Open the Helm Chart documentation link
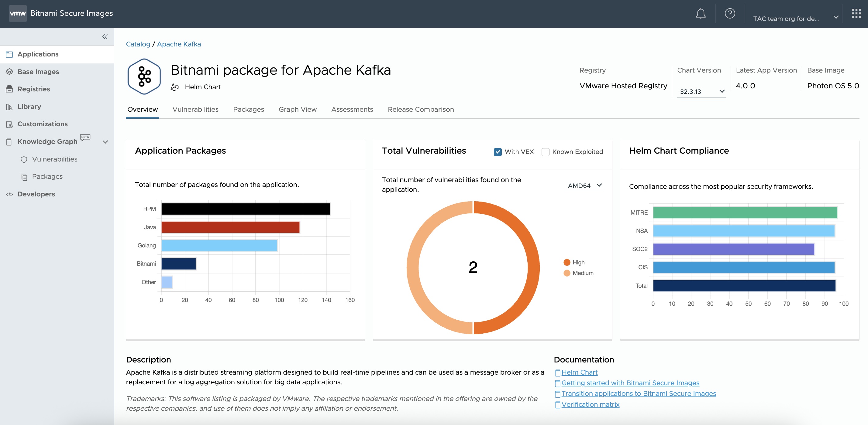 pyautogui.click(x=579, y=372)
